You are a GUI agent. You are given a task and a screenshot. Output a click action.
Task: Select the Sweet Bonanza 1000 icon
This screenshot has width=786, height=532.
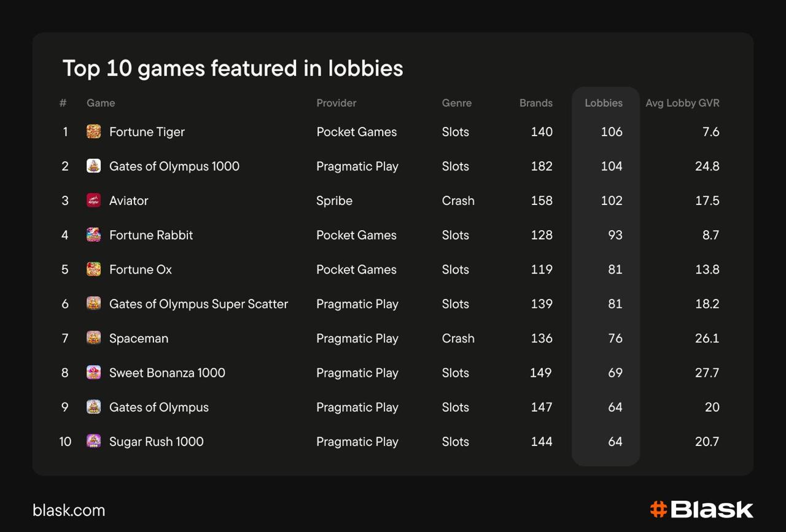coord(93,372)
